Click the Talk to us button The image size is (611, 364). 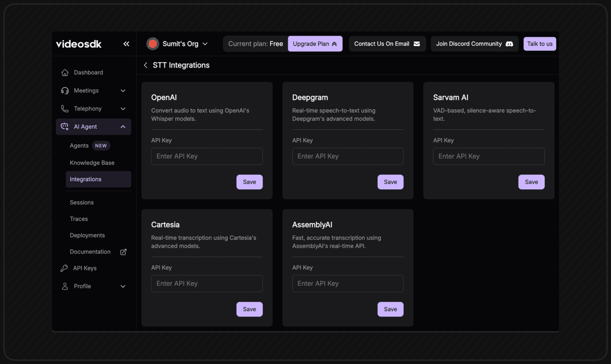coord(539,44)
